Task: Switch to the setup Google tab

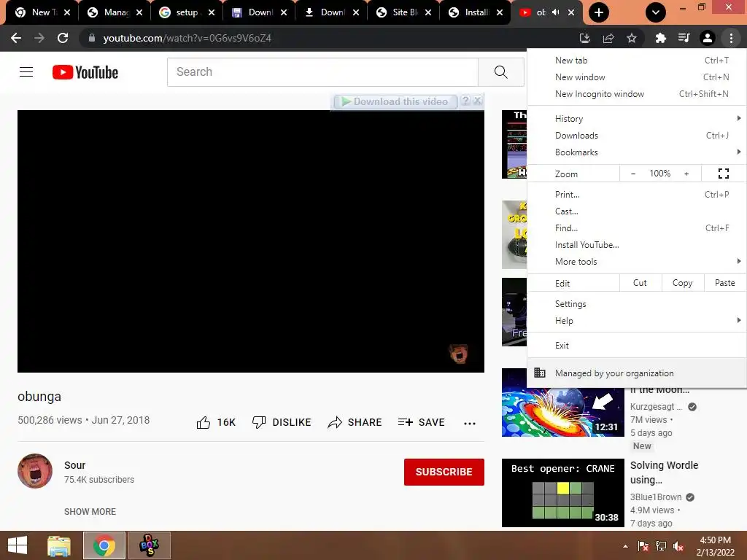Action: (x=186, y=12)
